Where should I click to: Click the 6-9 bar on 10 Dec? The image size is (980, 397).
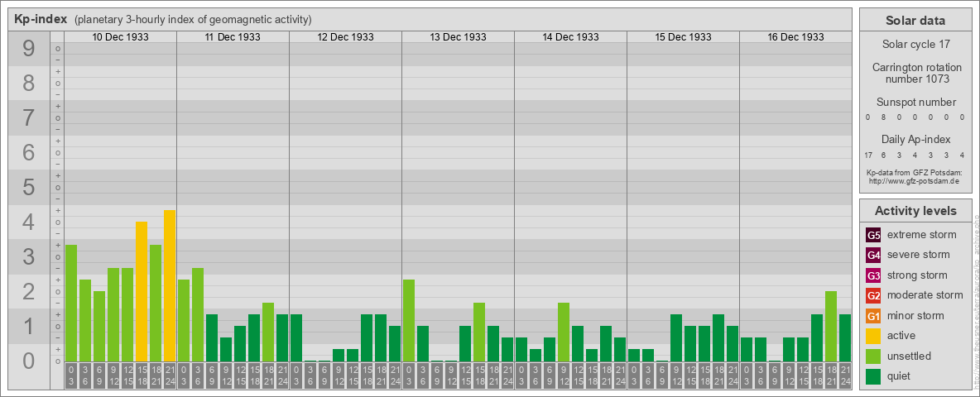click(x=99, y=327)
